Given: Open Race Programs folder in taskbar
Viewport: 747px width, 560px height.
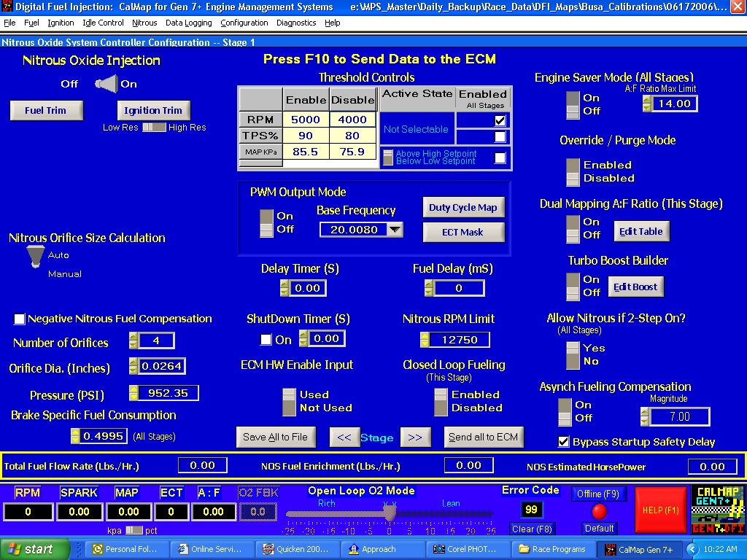Looking at the screenshot, I should [x=553, y=549].
